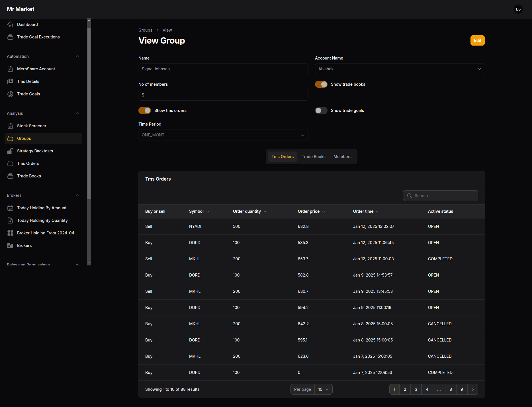Switch to the Tms Orders tab
The image size is (532, 407).
[283, 157]
